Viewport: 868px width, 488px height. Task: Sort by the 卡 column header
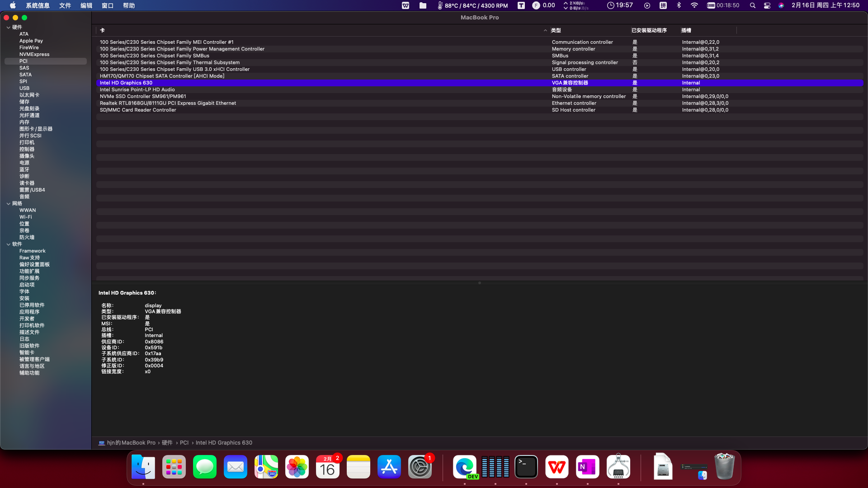322,30
